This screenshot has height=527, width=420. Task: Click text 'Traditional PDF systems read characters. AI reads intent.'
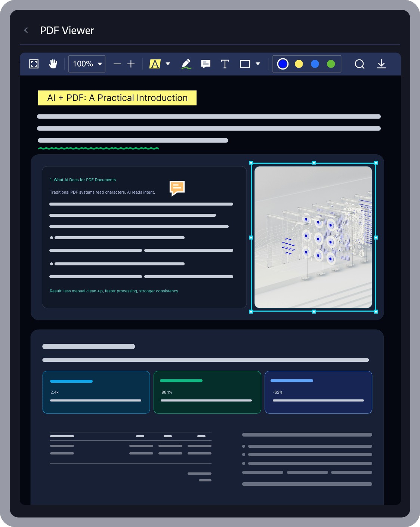click(x=102, y=192)
